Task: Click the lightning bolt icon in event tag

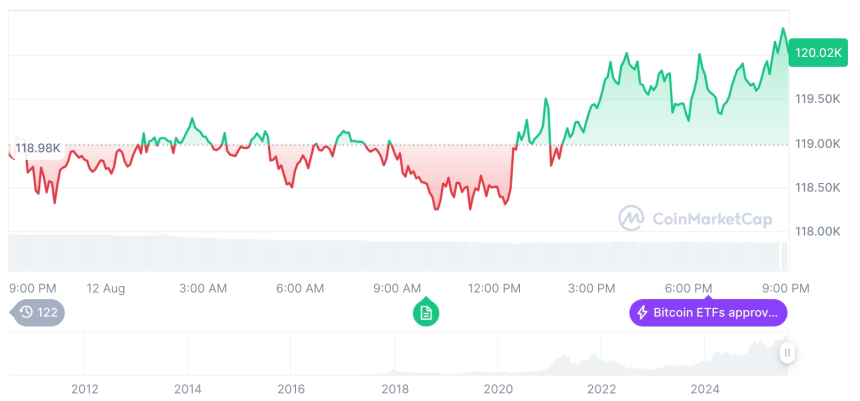Action: tap(642, 313)
